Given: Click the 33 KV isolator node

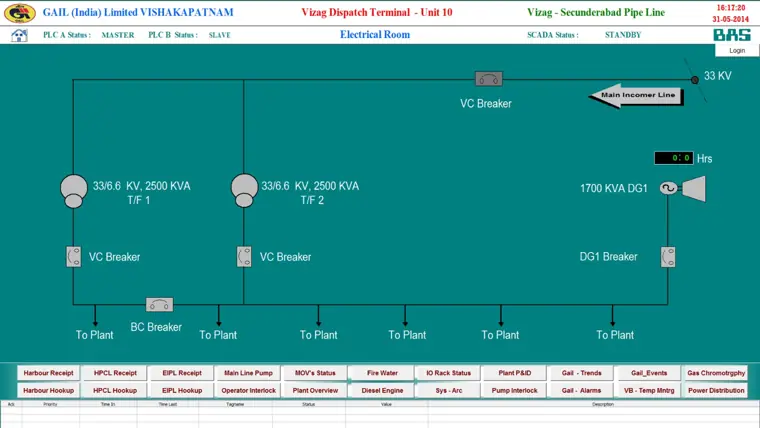Looking at the screenshot, I should pos(695,80).
